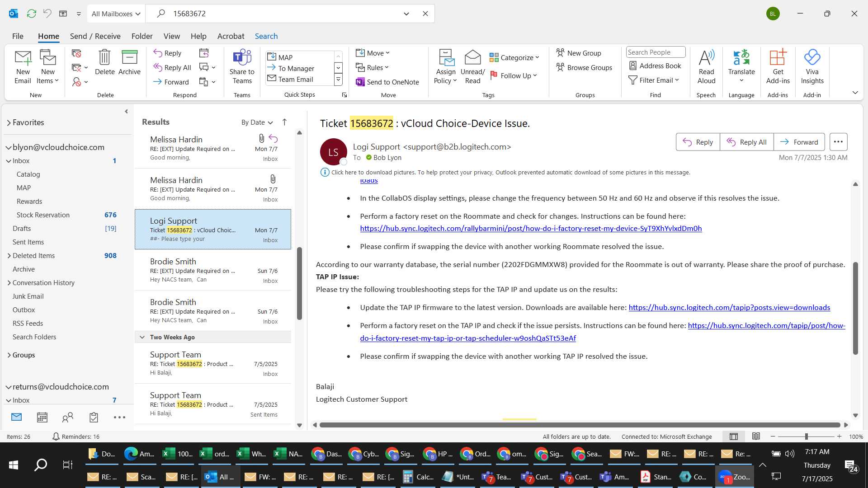This screenshot has width=868, height=488.
Task: Open the Move dropdown
Action: point(373,53)
